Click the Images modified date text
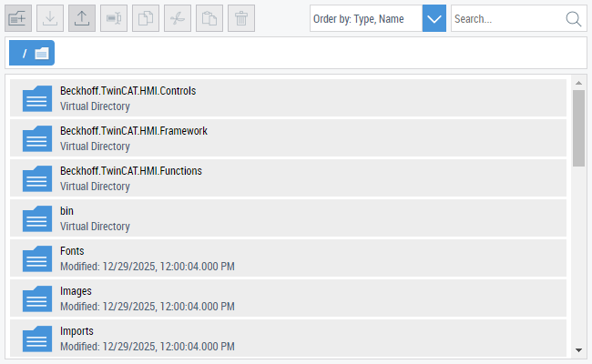592x364 pixels. point(148,307)
